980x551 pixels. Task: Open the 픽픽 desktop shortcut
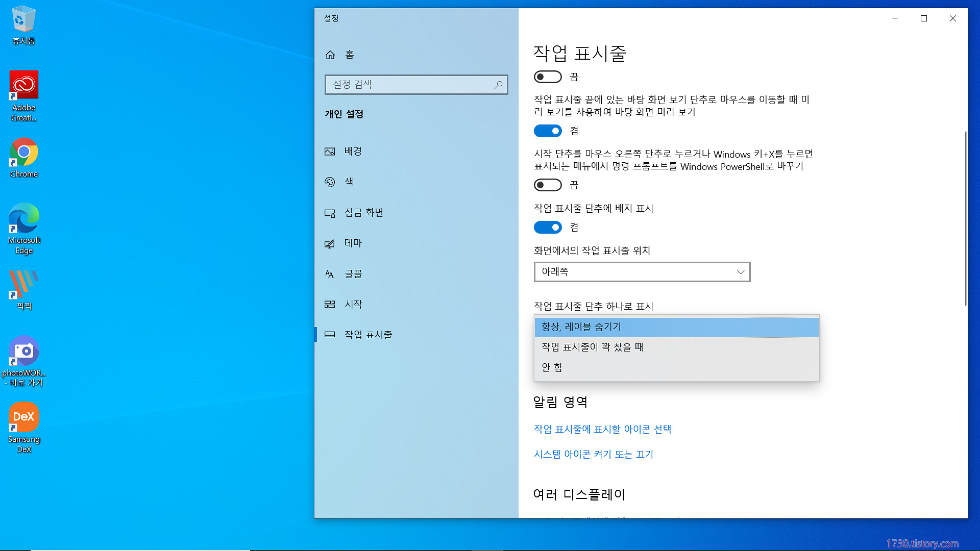23,284
